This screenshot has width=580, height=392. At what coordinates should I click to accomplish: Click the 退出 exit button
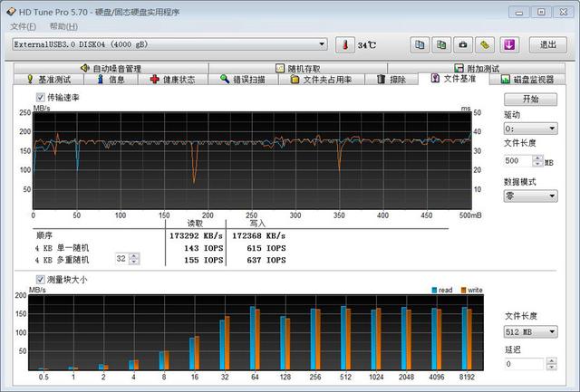[547, 45]
